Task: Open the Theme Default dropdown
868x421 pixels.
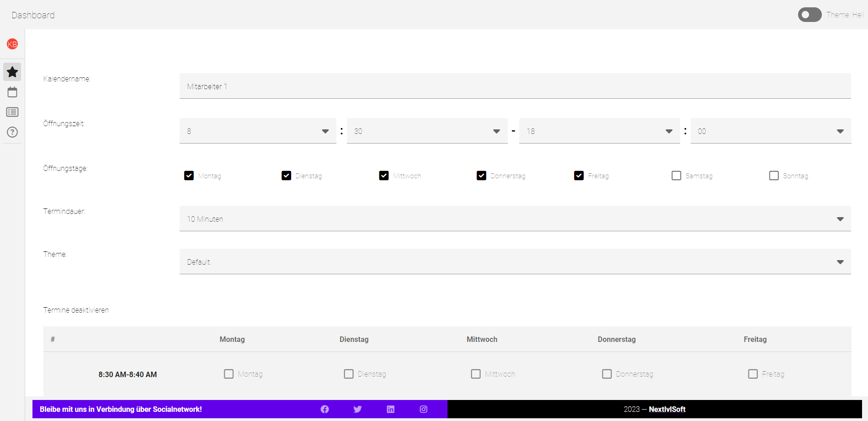Action: click(515, 262)
